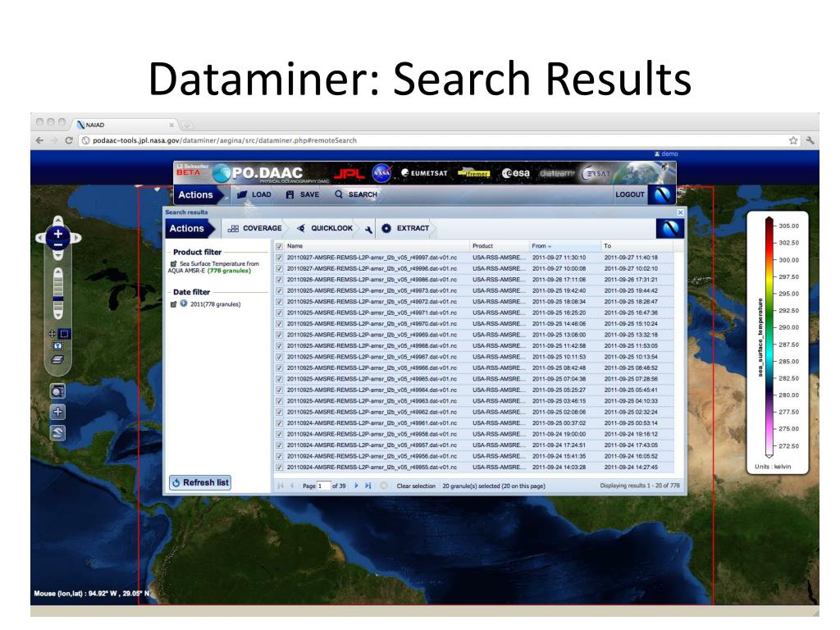Click the browser back arrow

39,140
